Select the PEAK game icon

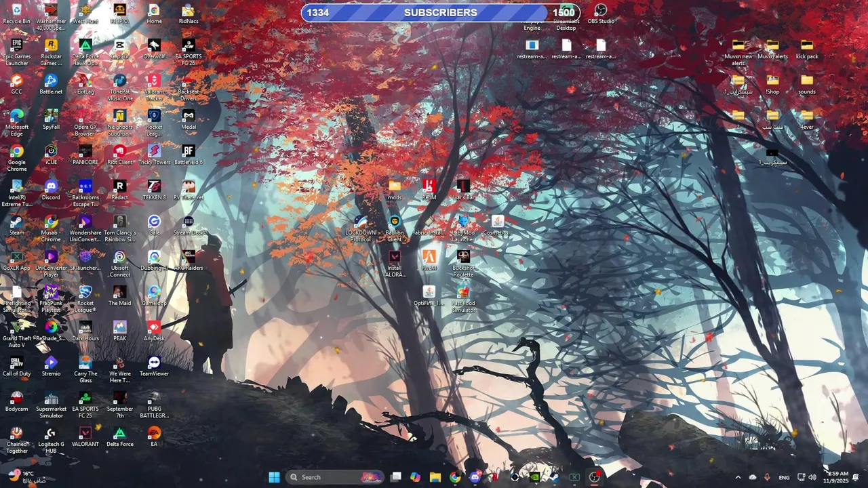(x=120, y=331)
